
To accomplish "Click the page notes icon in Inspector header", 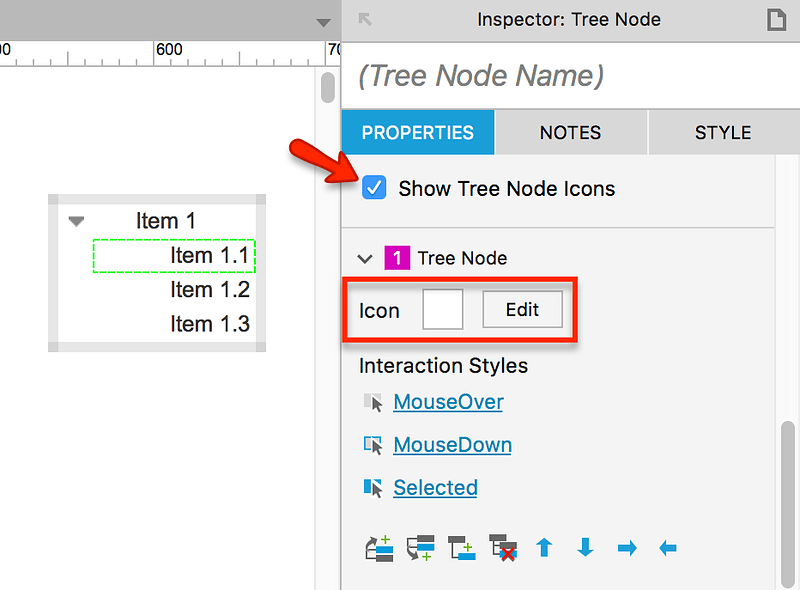I will coord(776,20).
